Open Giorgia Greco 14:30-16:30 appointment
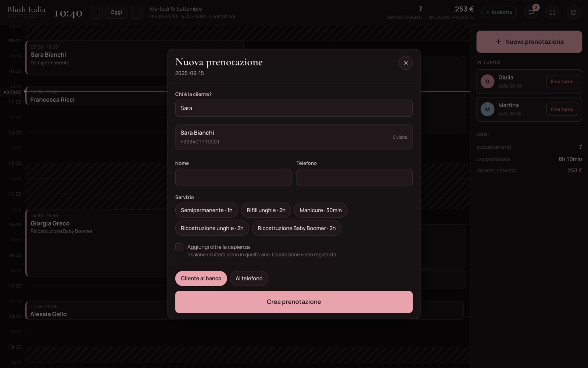Screen dimensions: 588x368 coord(97,243)
